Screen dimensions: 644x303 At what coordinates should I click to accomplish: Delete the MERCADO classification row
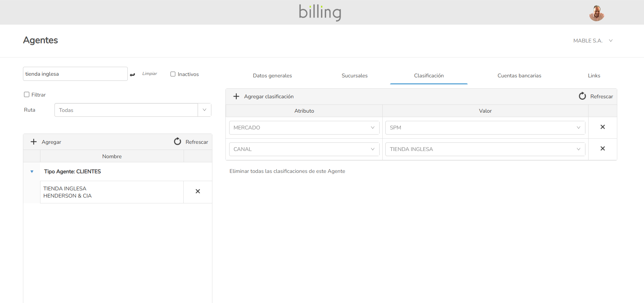point(603,127)
